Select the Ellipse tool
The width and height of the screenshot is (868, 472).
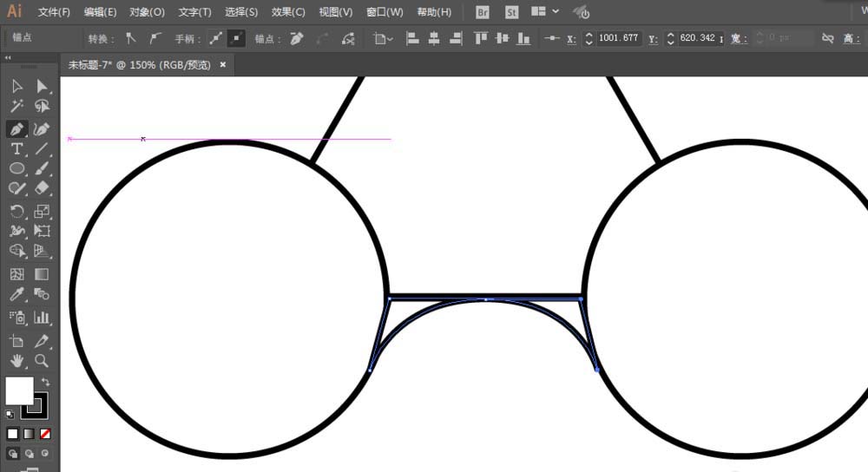click(17, 168)
